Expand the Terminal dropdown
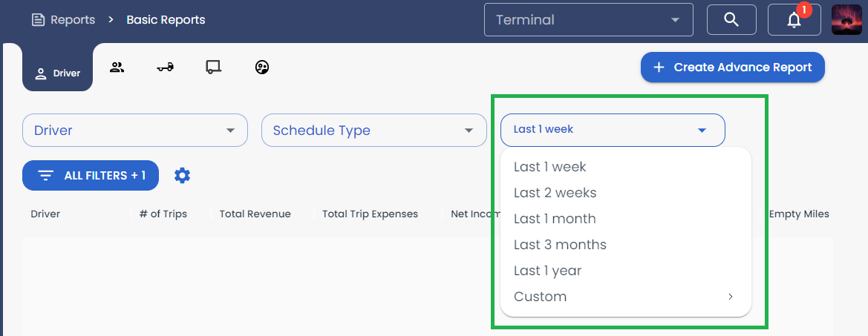The width and height of the screenshot is (868, 336). [588, 20]
